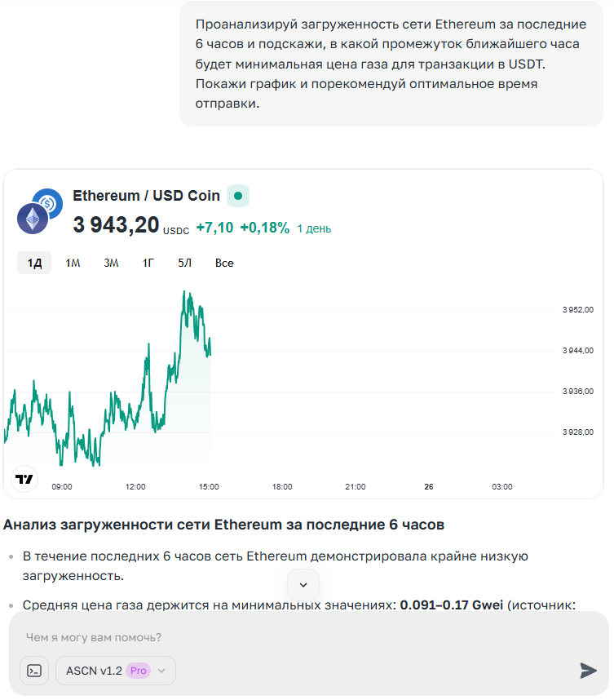Switch chart to the 1М range
The image size is (614, 700).
[x=73, y=263]
